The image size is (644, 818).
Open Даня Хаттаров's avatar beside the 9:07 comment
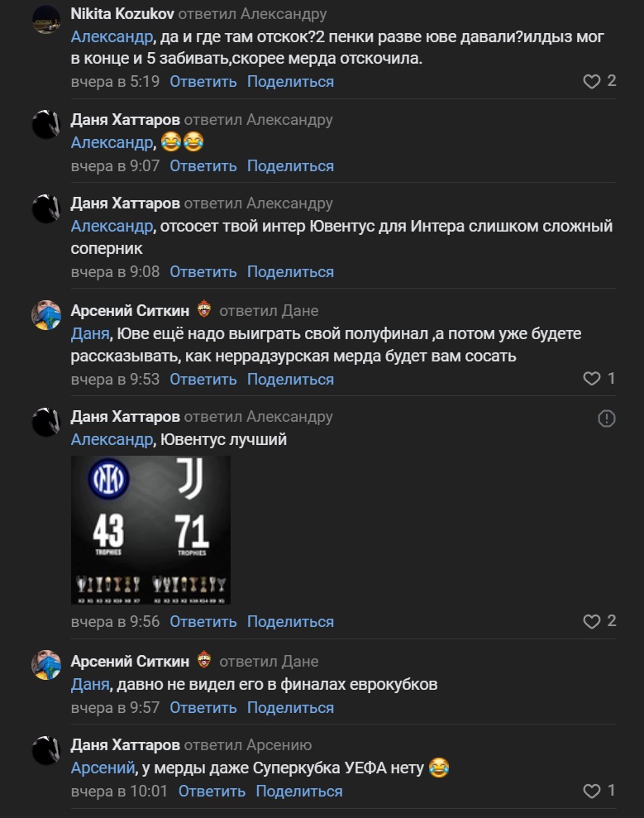click(46, 124)
